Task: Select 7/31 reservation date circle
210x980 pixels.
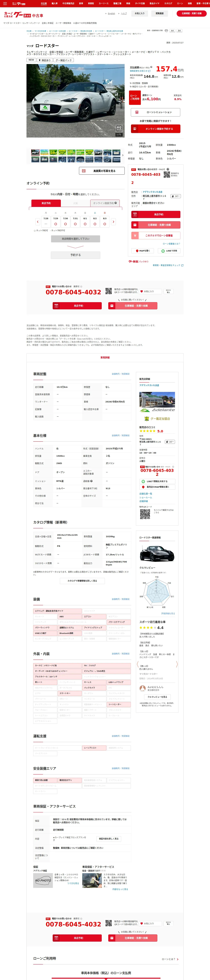Action: [x=75, y=224]
